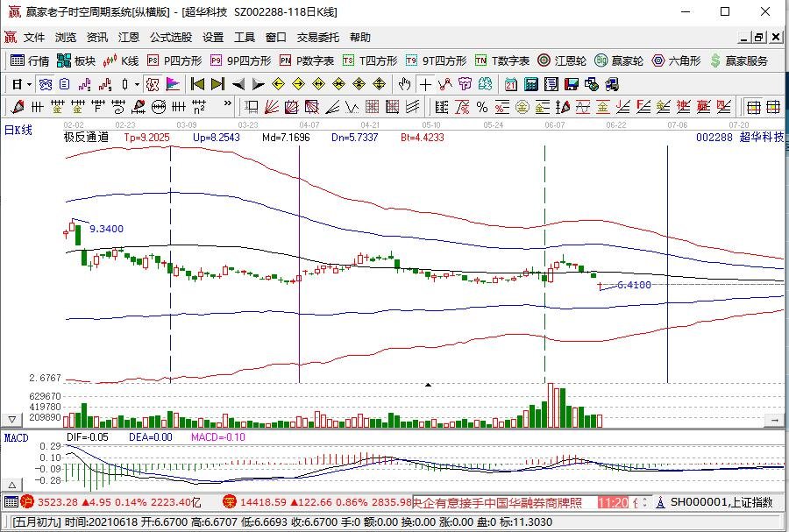Select the Gann fan rays icon

[271, 106]
